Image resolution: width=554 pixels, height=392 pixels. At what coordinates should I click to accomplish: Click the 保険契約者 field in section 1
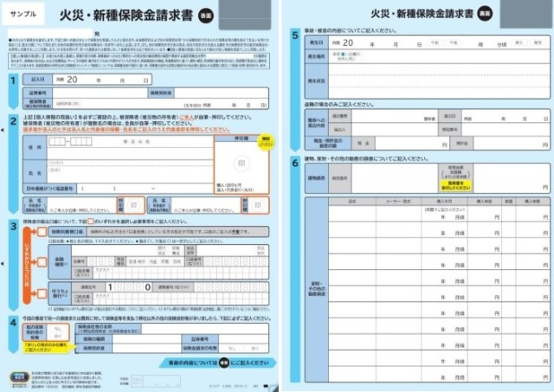click(x=222, y=93)
